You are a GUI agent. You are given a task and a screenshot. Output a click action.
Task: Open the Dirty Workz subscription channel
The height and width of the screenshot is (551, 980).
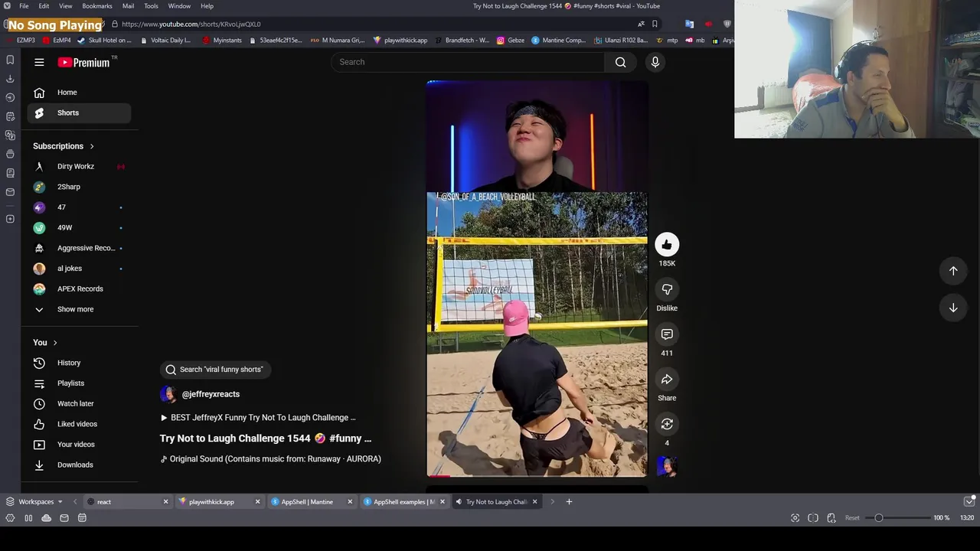(x=80, y=167)
